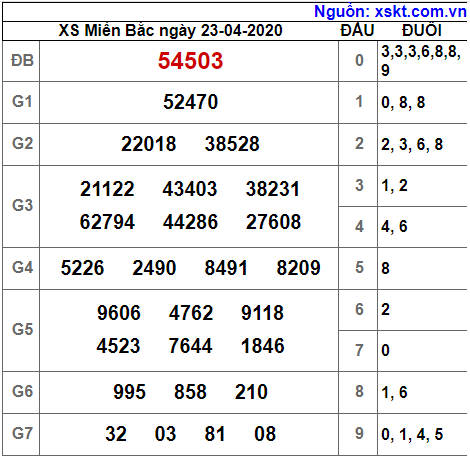
Task: Select G3 number 62794
Action: pyautogui.click(x=107, y=222)
